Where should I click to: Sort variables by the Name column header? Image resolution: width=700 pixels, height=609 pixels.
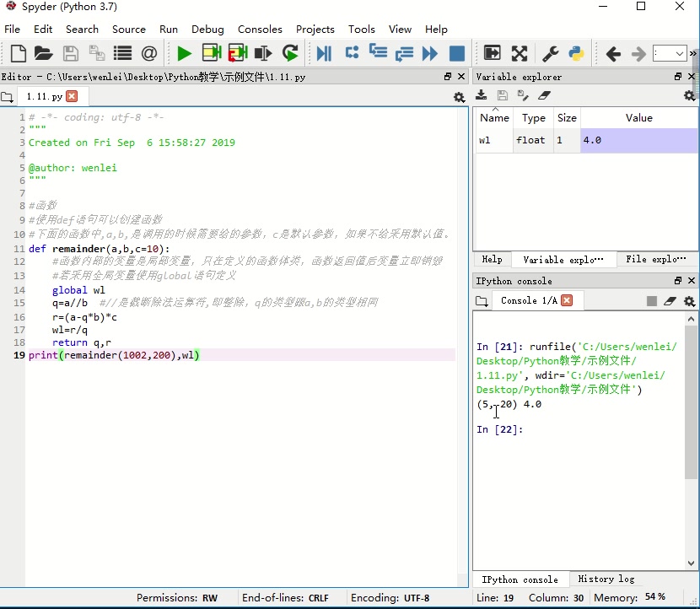point(494,118)
